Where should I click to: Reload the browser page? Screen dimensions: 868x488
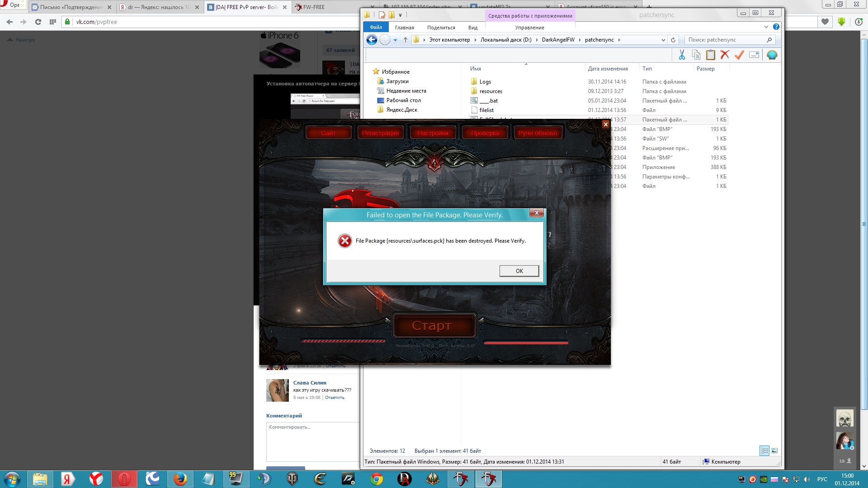38,22
